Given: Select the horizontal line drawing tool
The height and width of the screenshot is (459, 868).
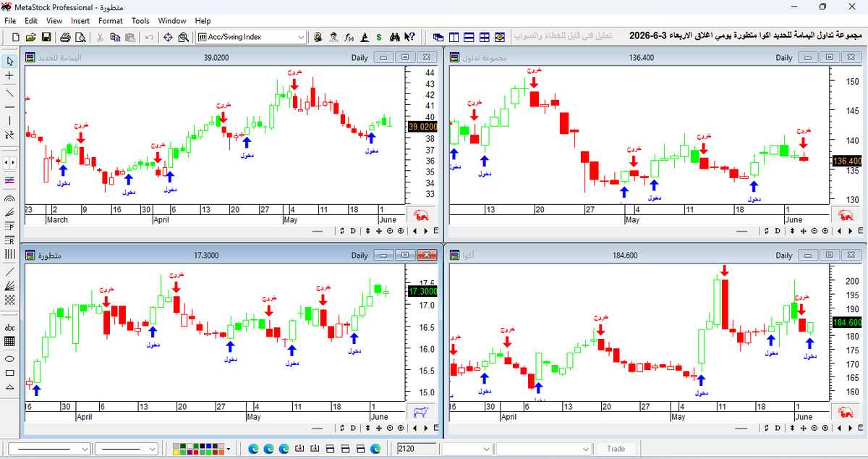Looking at the screenshot, I should (x=9, y=107).
